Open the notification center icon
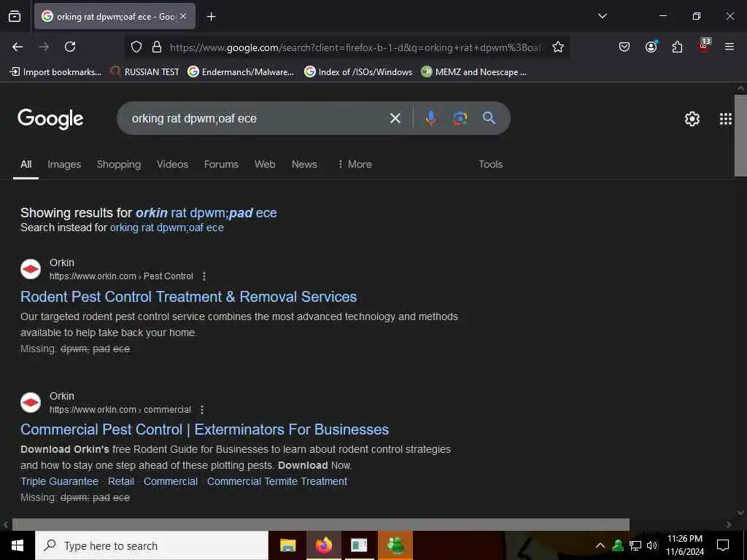Image resolution: width=747 pixels, height=560 pixels. (723, 545)
